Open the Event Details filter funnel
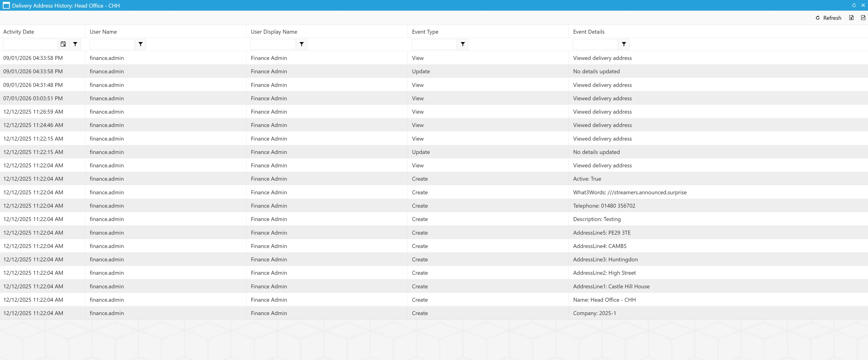The image size is (868, 360). (624, 44)
